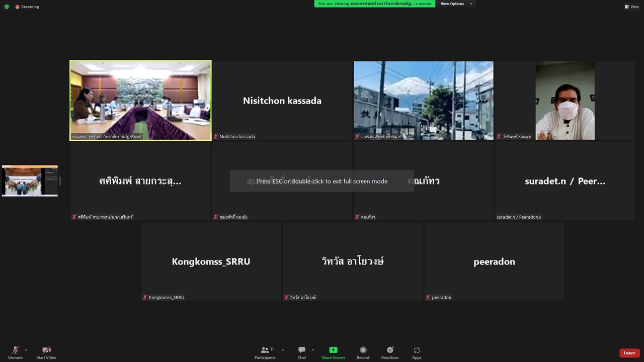The height and width of the screenshot is (362, 644).
Task: Click the Recording indicator at top left
Action: point(27,7)
